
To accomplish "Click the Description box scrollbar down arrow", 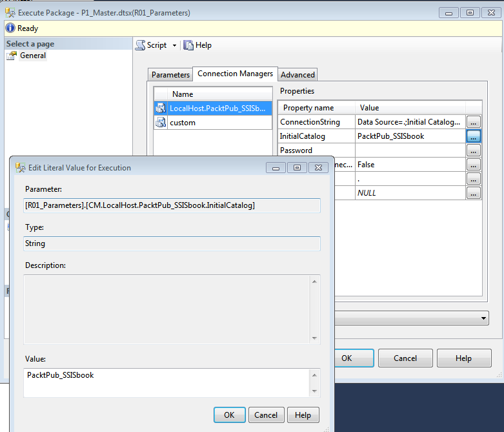I will pyautogui.click(x=314, y=338).
